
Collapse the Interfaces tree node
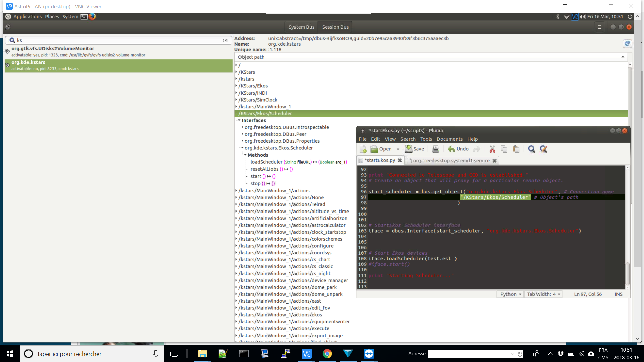[x=239, y=120]
